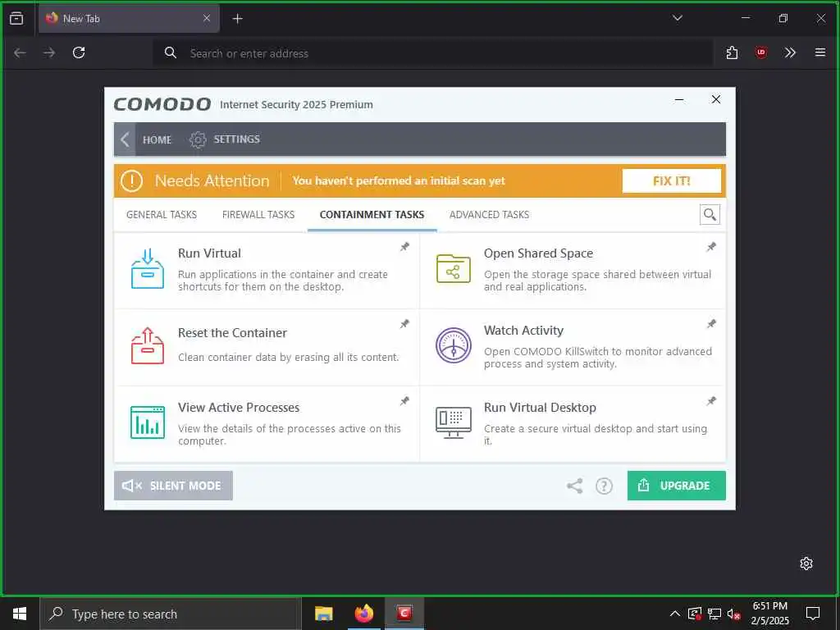
Task: Pin the Reset the Container task
Action: pyautogui.click(x=404, y=324)
